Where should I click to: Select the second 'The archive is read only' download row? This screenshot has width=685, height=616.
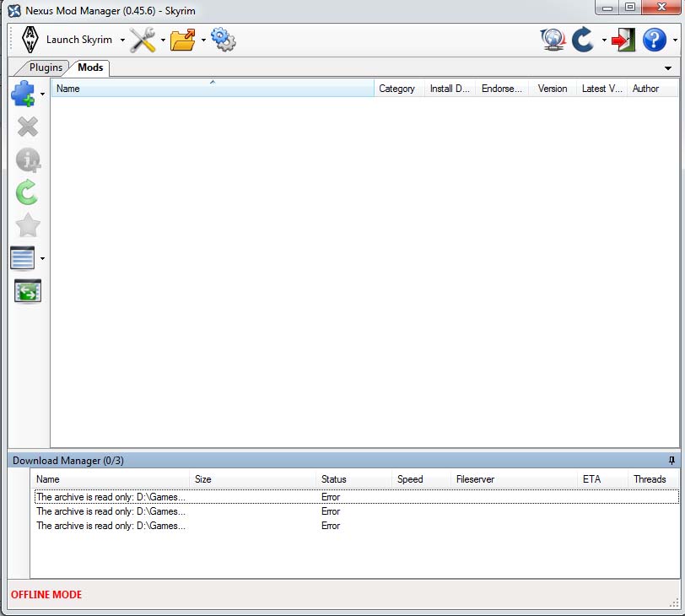pos(357,511)
